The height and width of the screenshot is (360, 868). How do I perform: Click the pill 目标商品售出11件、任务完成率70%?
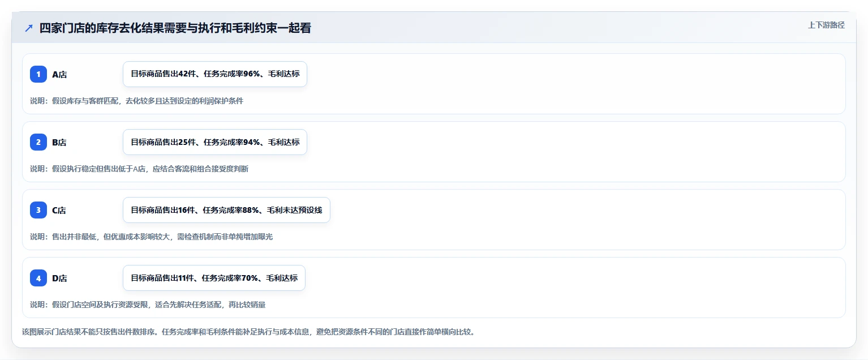214,278
